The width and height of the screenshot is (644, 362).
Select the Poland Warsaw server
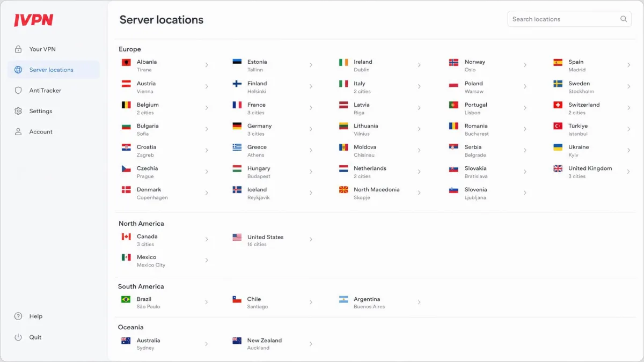(487, 87)
